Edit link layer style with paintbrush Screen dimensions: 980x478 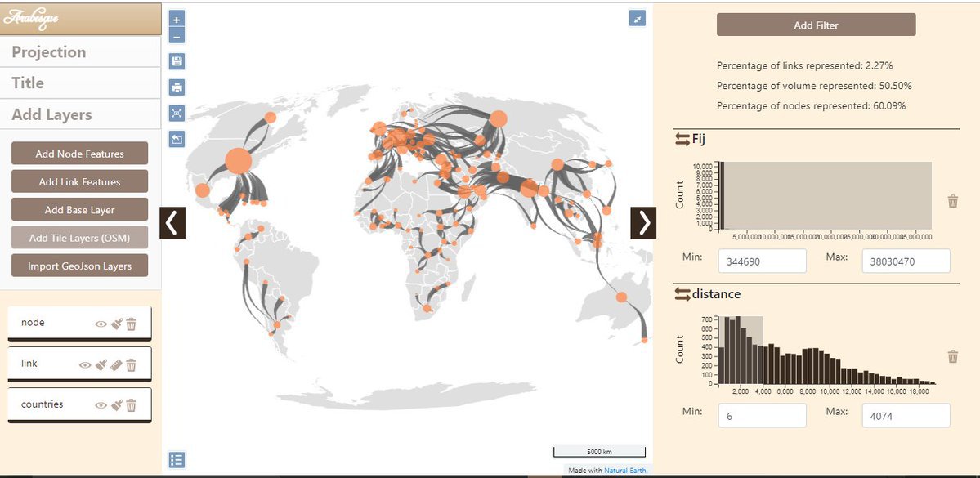(101, 364)
